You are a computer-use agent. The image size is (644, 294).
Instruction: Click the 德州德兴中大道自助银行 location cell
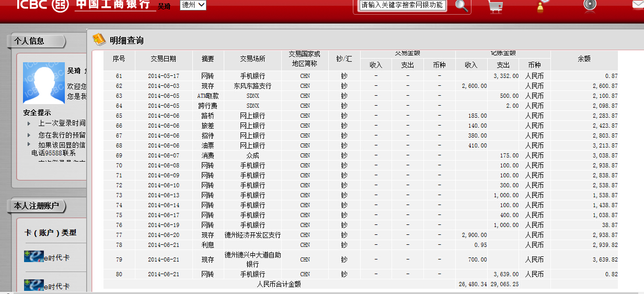click(x=252, y=259)
